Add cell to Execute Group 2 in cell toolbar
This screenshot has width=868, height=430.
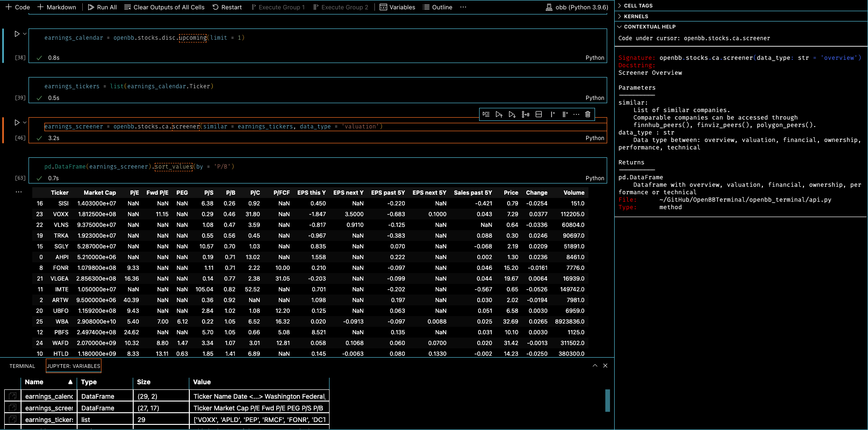[565, 114]
